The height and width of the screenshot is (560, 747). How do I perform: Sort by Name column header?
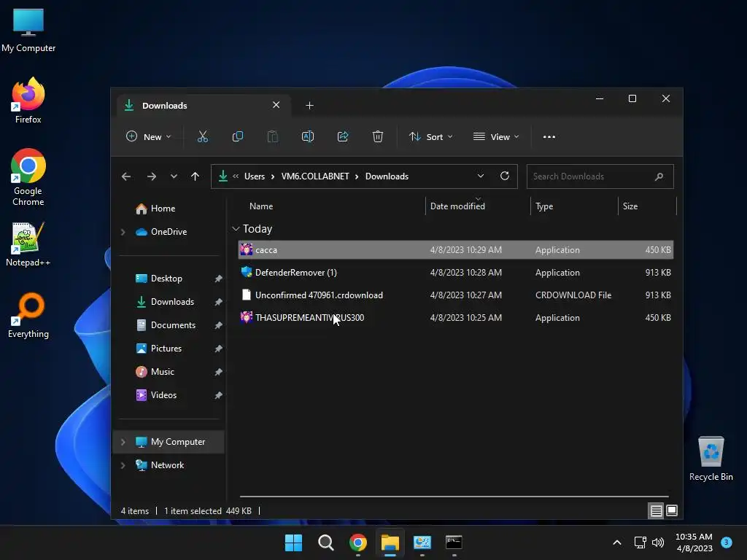click(x=261, y=206)
